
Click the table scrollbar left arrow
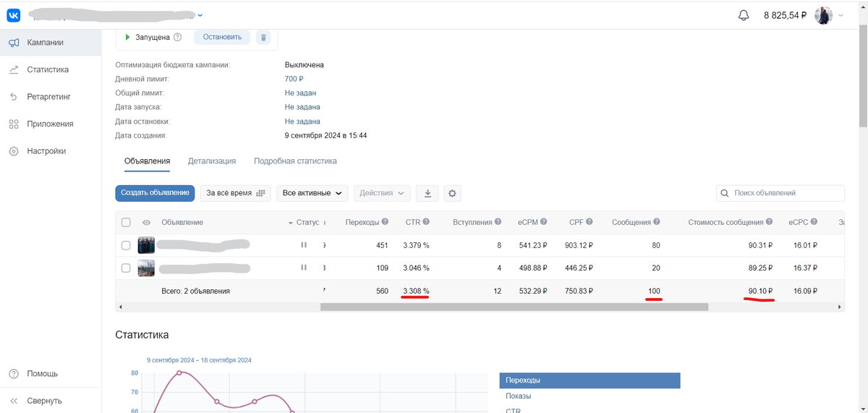119,307
